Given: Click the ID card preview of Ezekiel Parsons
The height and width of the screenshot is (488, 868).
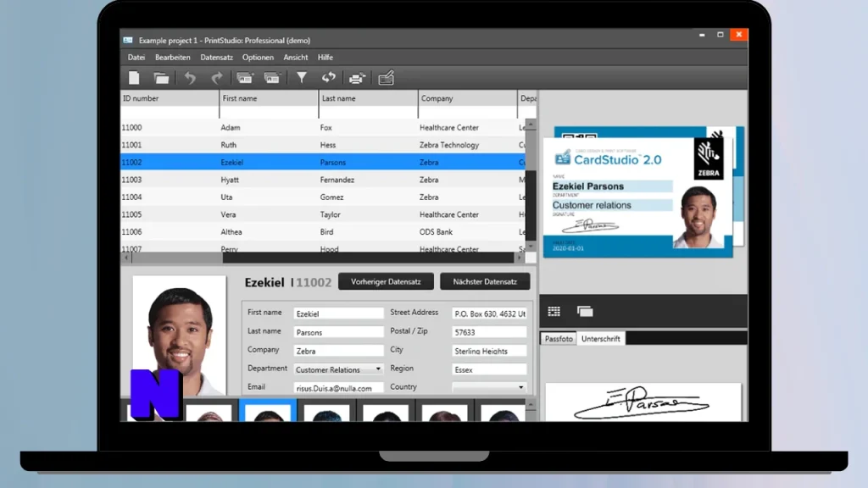Looking at the screenshot, I should tap(637, 197).
